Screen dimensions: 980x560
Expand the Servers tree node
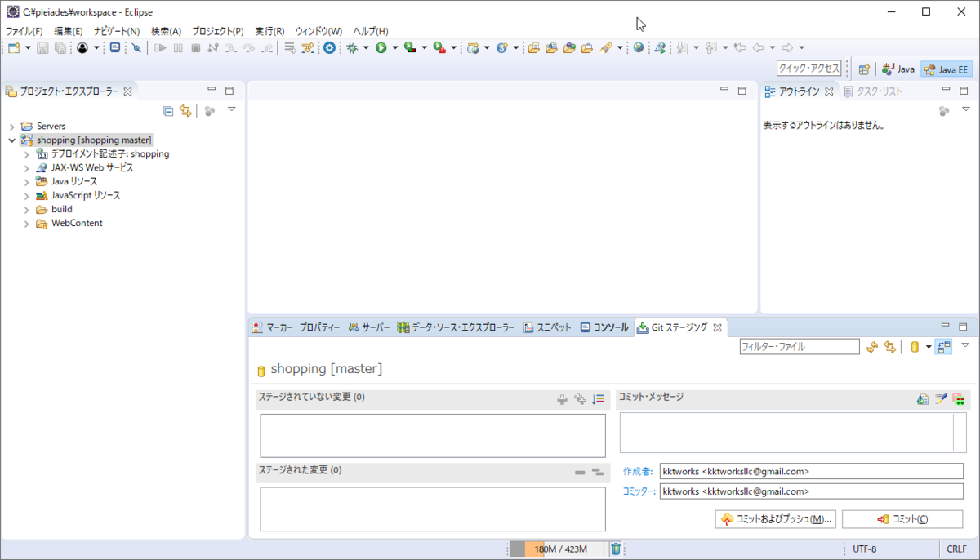point(12,127)
